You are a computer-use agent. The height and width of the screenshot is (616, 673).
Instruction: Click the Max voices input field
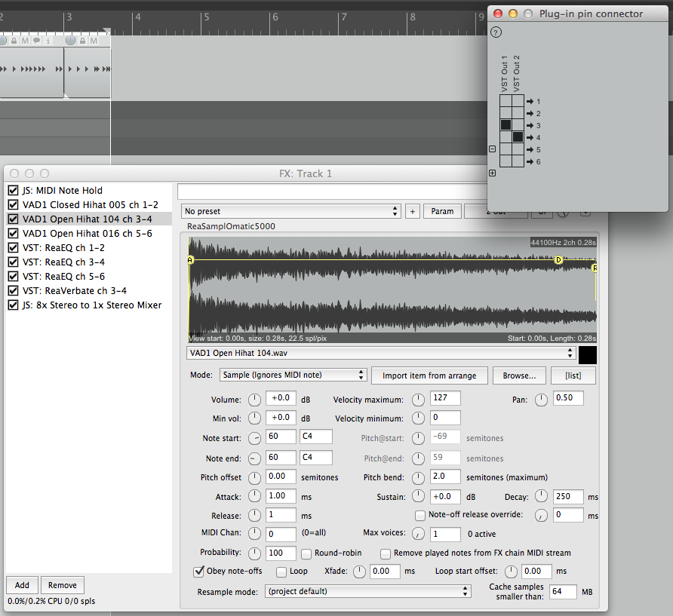(x=444, y=535)
